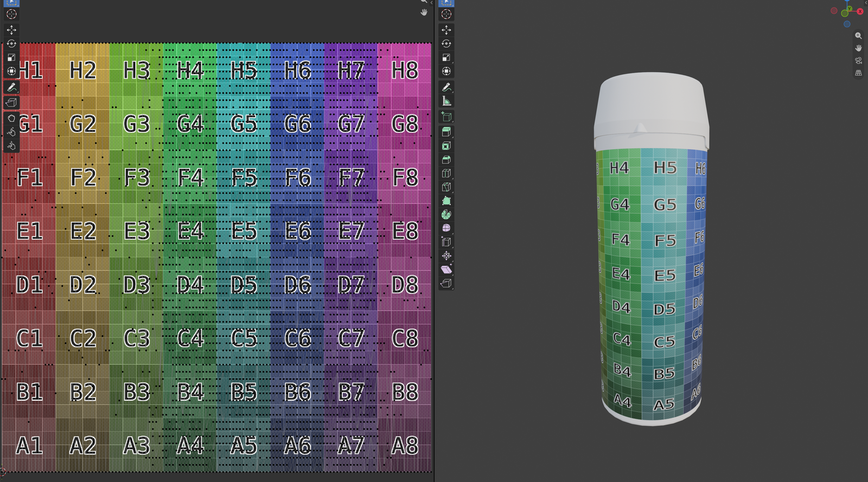Viewport: 868px width, 482px height.
Task: Click the negative X axis gizmo circle
Action: pyautogui.click(x=834, y=11)
